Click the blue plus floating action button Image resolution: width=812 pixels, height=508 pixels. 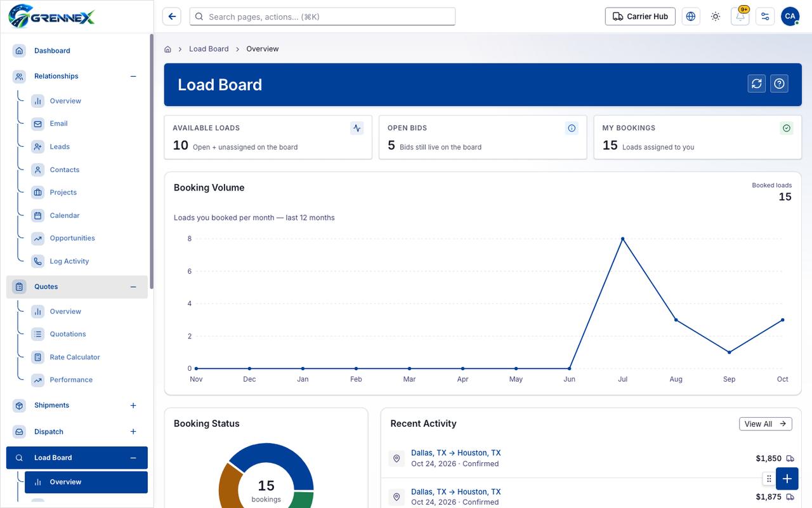click(787, 479)
